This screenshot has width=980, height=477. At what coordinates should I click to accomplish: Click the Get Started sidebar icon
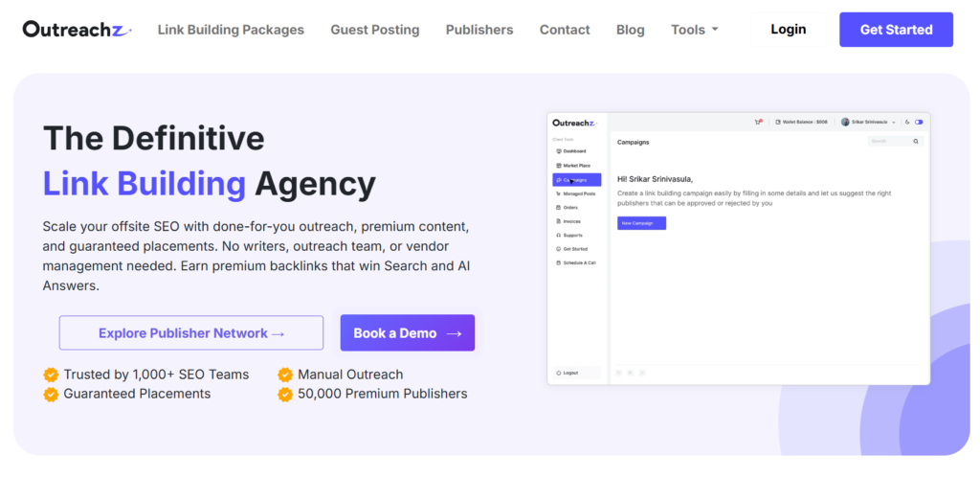[x=559, y=249]
